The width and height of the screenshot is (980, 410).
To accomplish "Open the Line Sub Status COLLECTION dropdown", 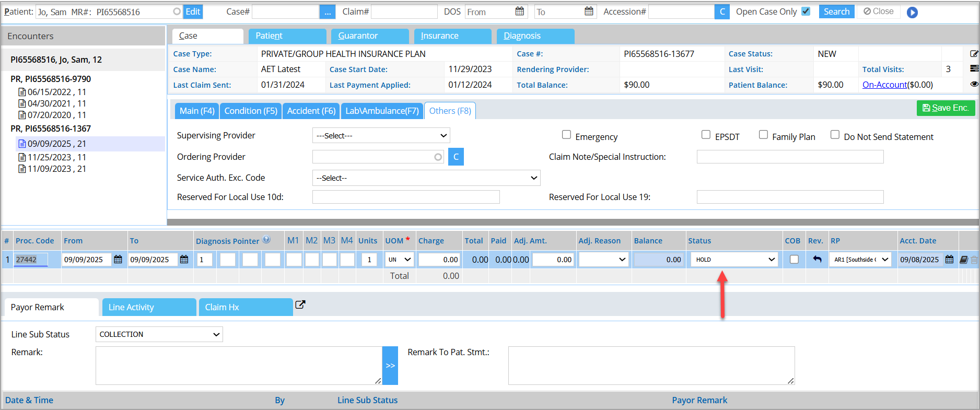I will (x=159, y=334).
